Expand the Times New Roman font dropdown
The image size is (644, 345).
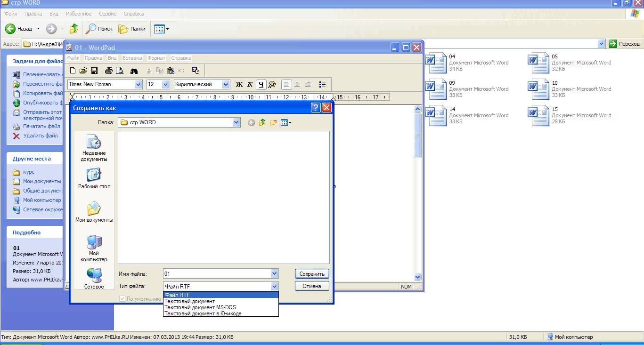tap(138, 85)
